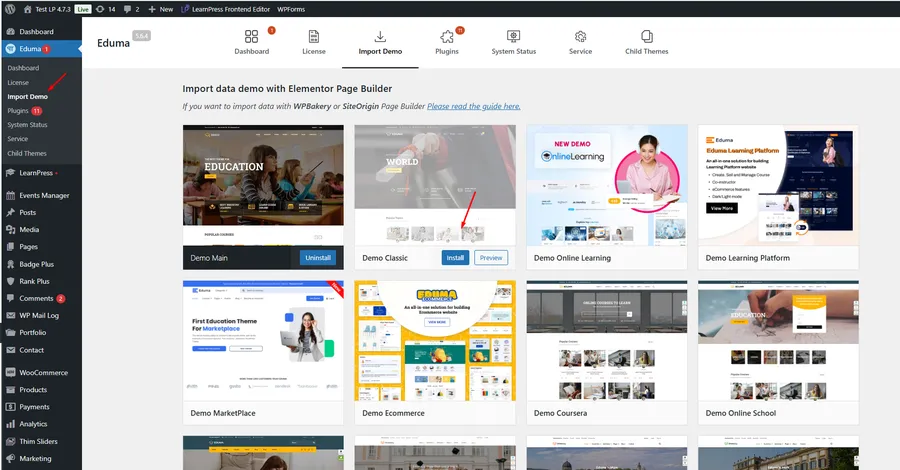Click Install button for Demo Classic
Image resolution: width=900 pixels, height=470 pixels.
pyautogui.click(x=455, y=257)
